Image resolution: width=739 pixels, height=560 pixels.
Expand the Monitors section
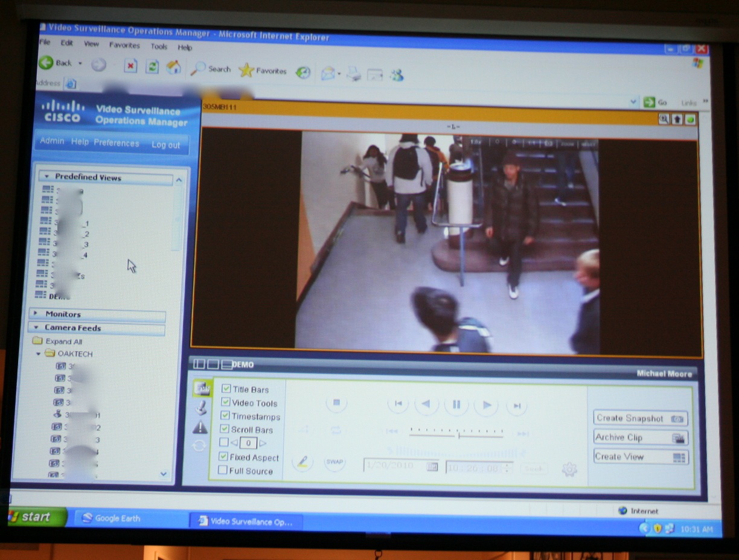coord(63,314)
